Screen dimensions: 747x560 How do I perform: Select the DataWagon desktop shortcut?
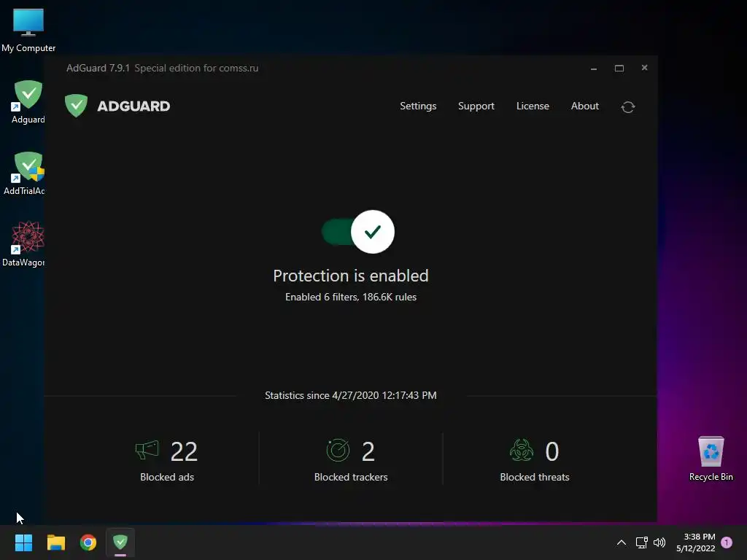pos(24,244)
